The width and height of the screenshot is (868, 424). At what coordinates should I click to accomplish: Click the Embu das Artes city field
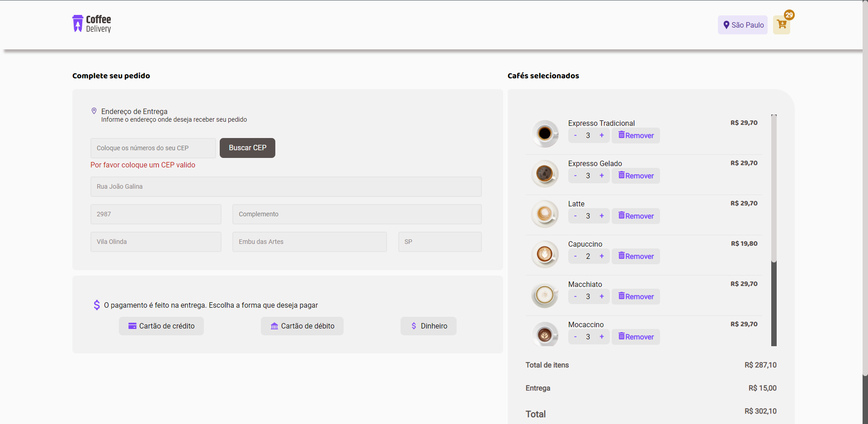310,242
